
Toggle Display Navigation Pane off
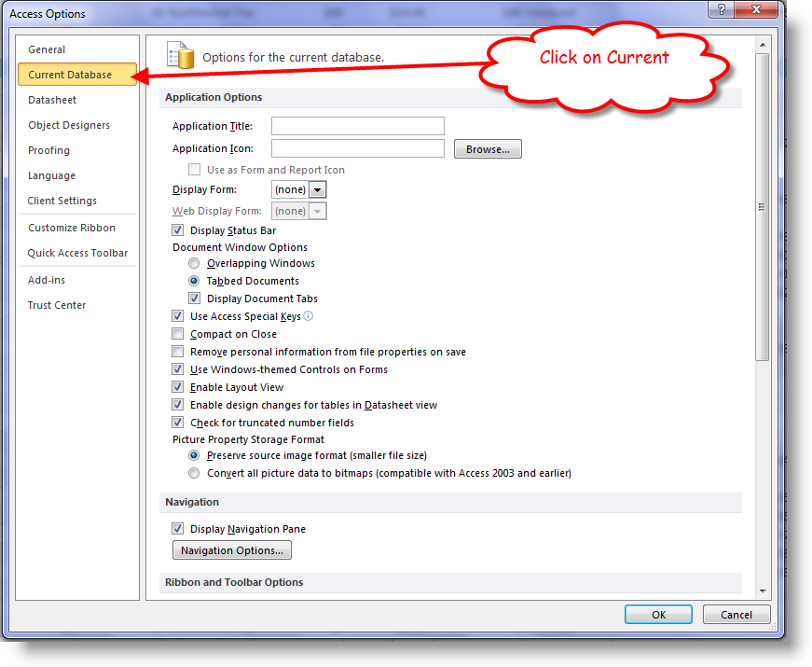(177, 528)
